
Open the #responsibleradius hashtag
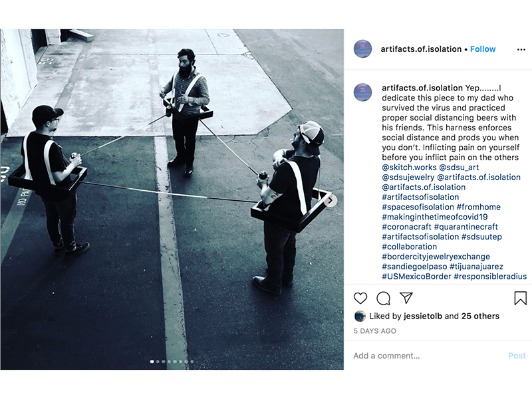coord(490,276)
